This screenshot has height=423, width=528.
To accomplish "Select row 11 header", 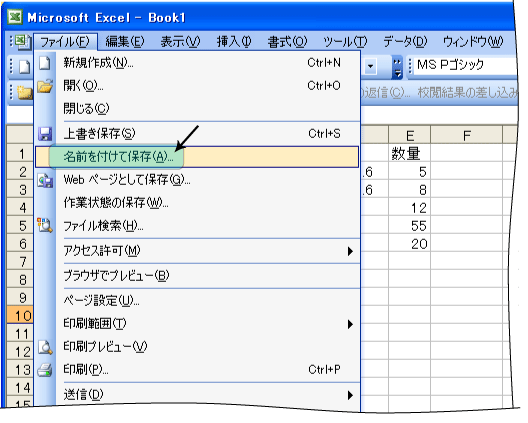I will point(20,334).
